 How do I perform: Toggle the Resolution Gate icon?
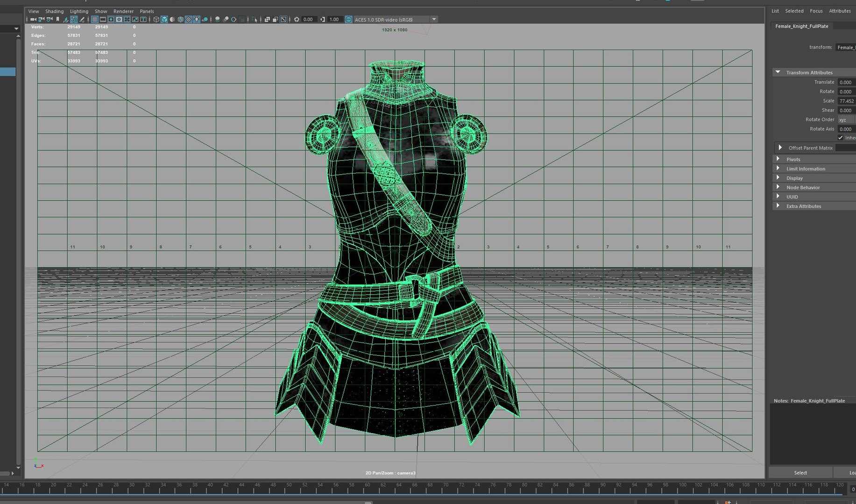[111, 19]
